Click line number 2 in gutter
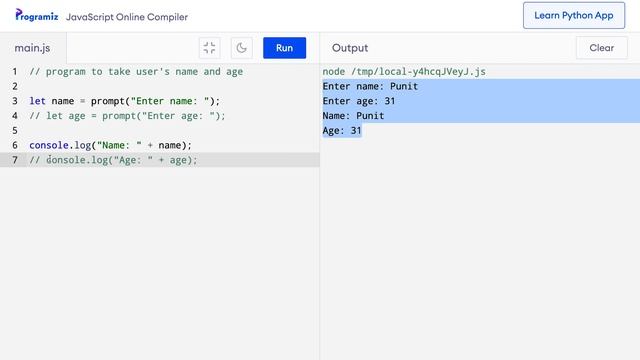This screenshot has width=640, height=360. [x=15, y=86]
